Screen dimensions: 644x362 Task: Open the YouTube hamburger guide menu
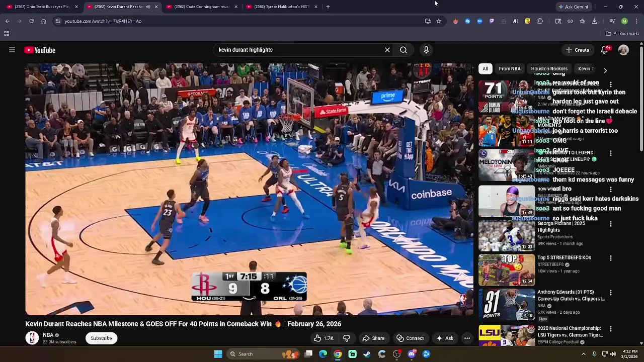[12, 50]
